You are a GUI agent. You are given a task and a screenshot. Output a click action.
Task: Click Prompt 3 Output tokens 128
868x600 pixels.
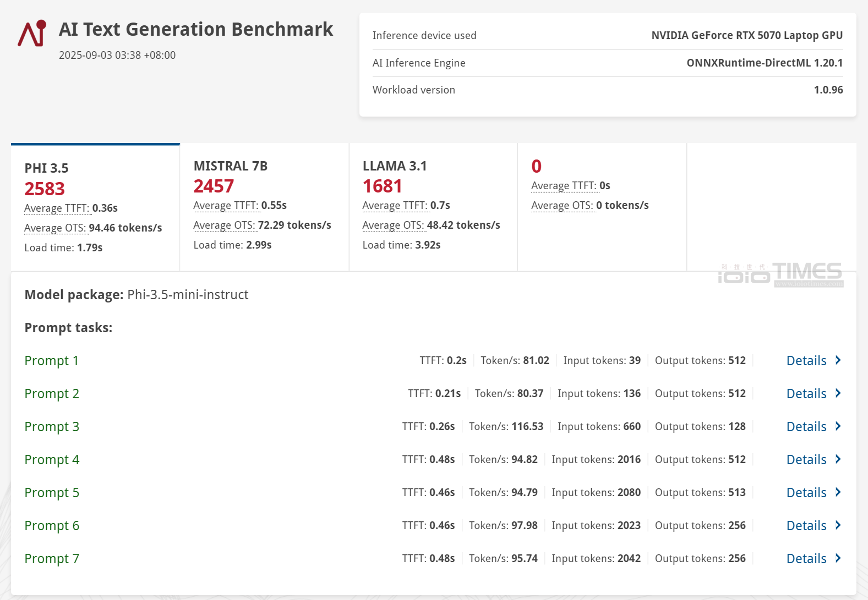700,427
